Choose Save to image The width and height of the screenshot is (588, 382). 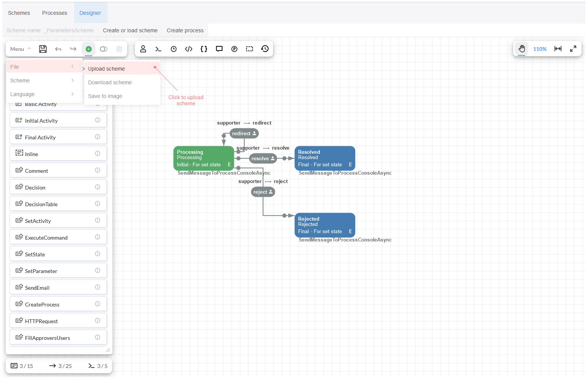point(122,96)
